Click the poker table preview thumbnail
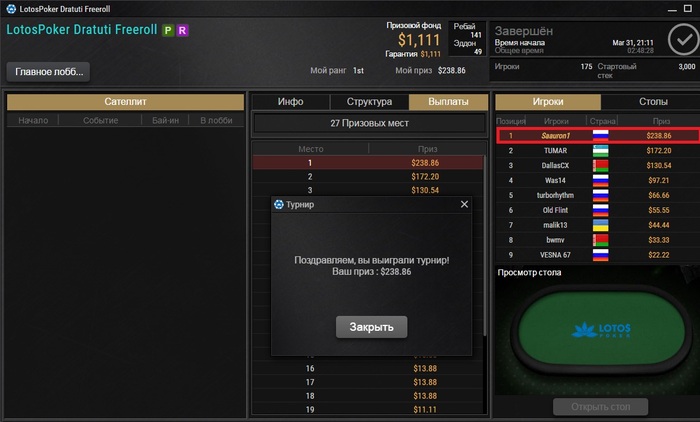 (x=597, y=331)
